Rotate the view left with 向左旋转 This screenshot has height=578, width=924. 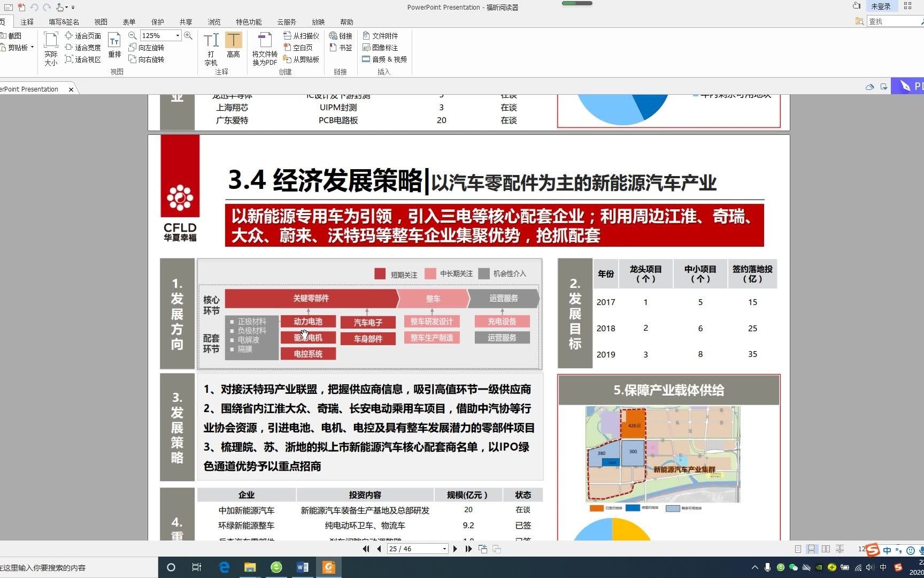click(x=147, y=48)
